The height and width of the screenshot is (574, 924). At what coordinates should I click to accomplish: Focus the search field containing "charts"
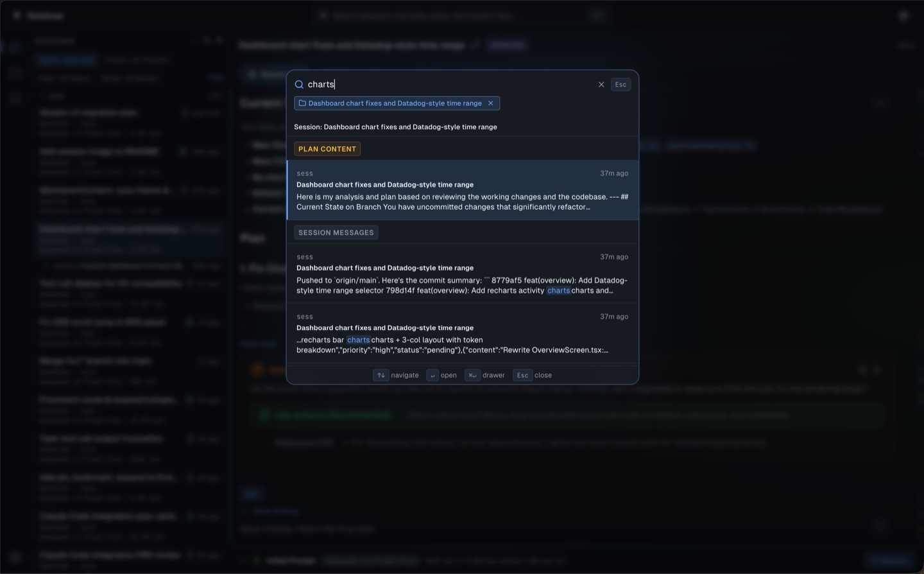449,85
